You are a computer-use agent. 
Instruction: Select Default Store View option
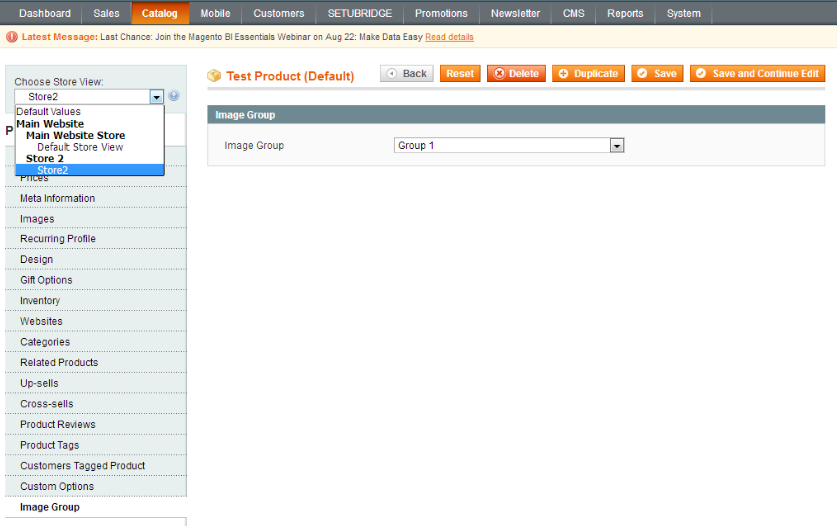(x=80, y=147)
